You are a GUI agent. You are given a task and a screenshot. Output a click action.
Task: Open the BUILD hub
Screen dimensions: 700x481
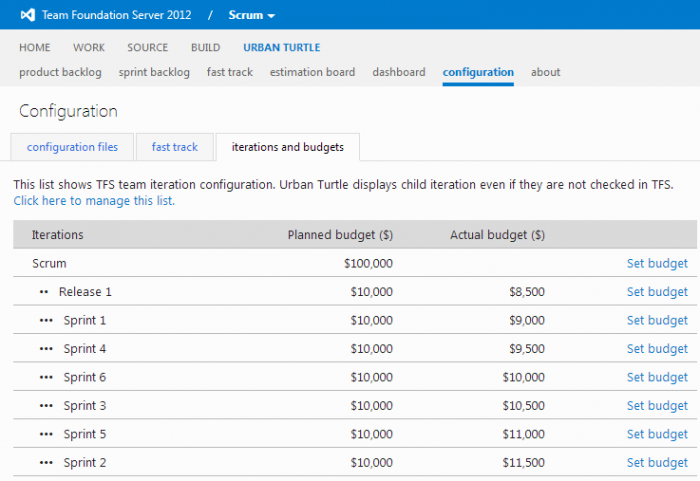(206, 48)
